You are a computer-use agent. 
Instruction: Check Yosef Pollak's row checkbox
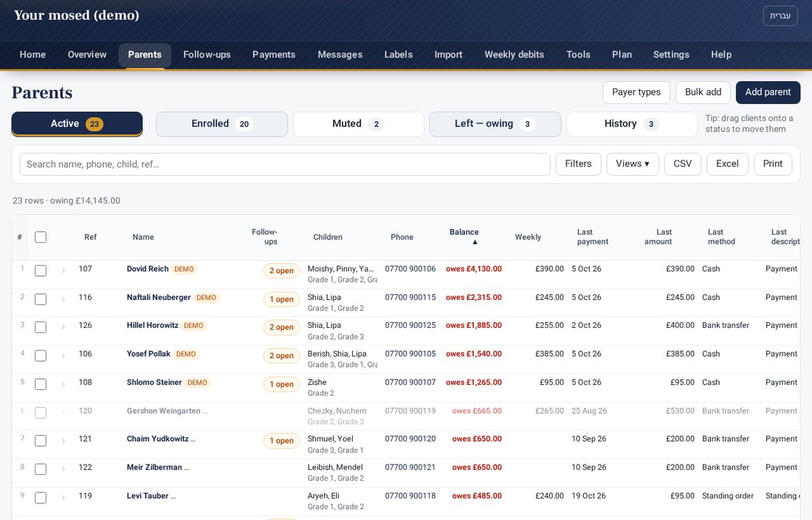41,356
